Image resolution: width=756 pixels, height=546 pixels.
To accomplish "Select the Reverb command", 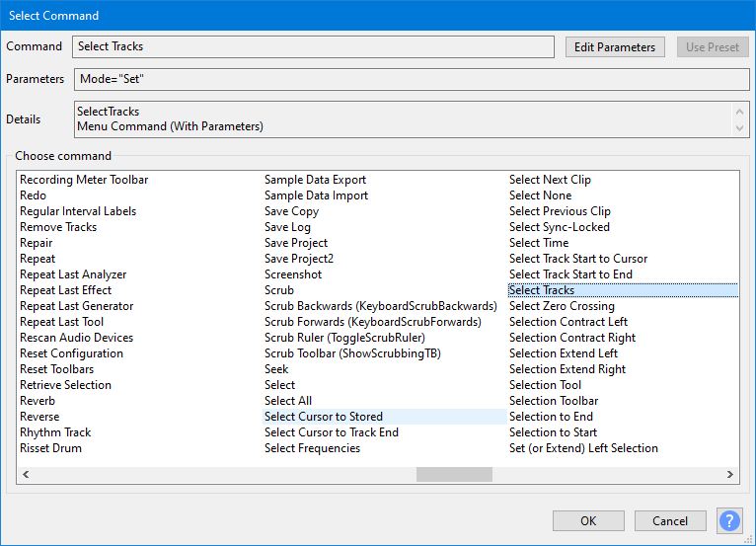I will click(x=38, y=401).
